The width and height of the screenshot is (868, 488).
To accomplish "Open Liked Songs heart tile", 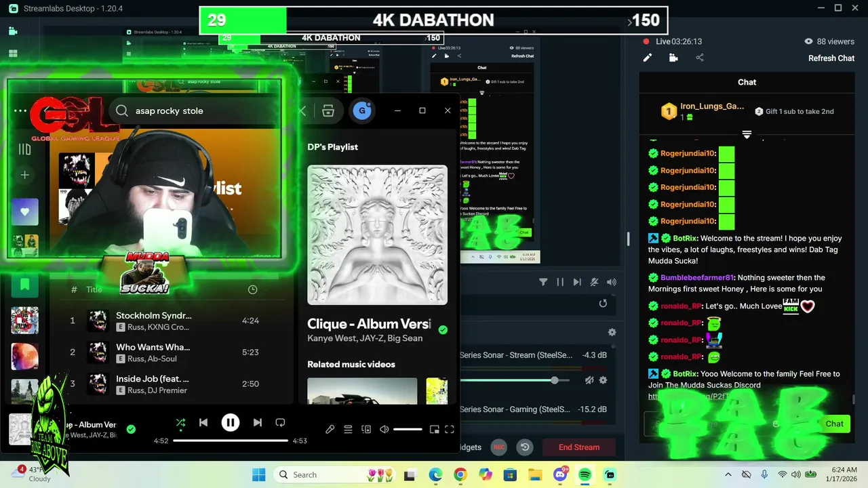I will pos(24,212).
